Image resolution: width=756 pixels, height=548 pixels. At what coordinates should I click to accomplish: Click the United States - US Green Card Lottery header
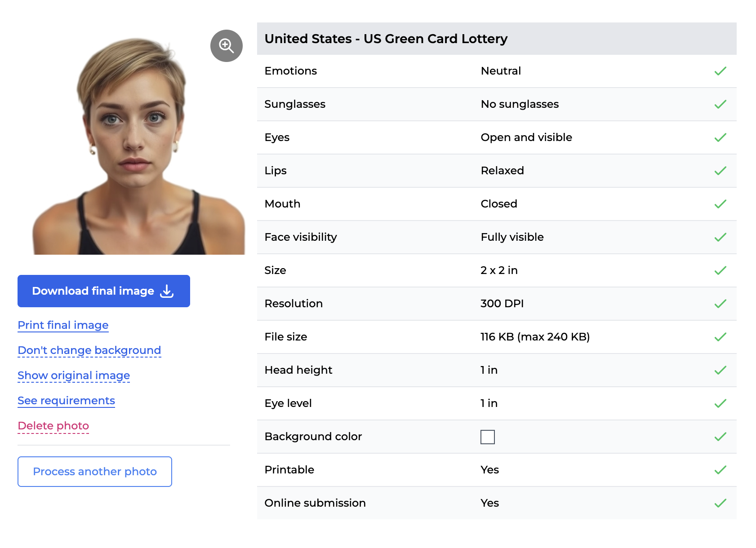(x=386, y=39)
